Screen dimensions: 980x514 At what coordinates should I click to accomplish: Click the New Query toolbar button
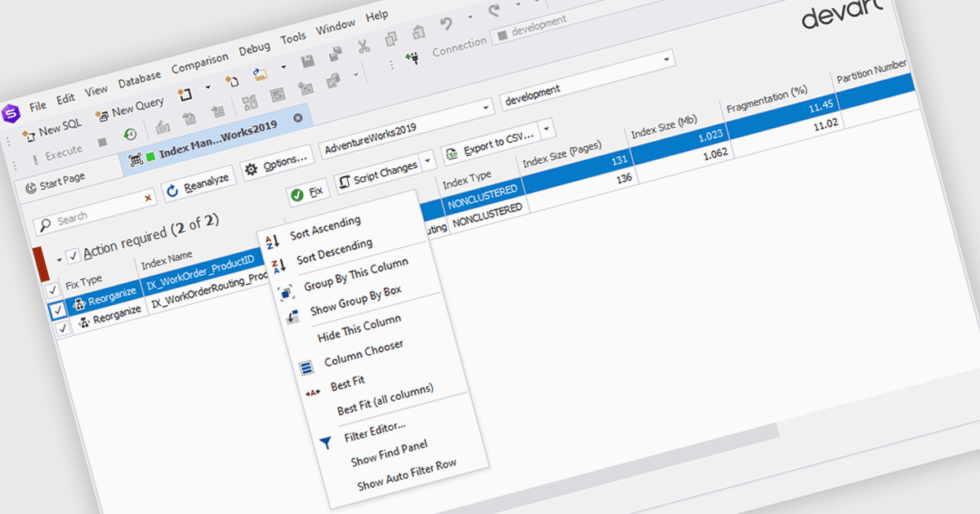point(130,108)
